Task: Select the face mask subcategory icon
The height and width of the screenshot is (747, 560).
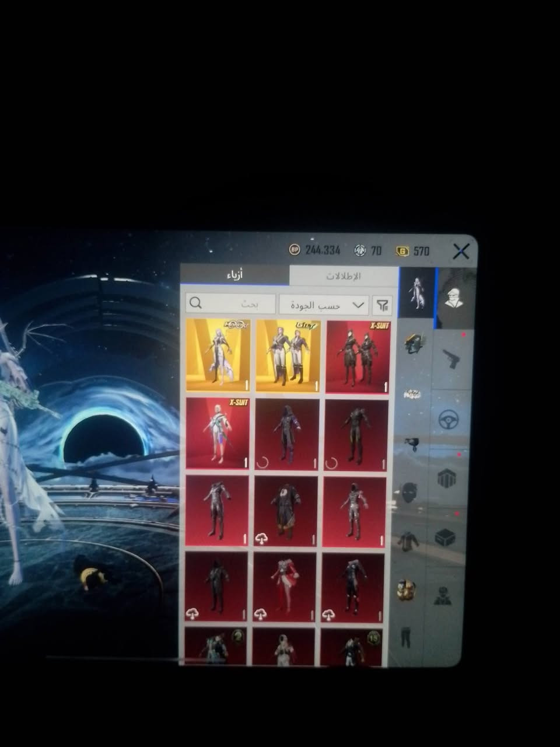Action: (x=409, y=493)
